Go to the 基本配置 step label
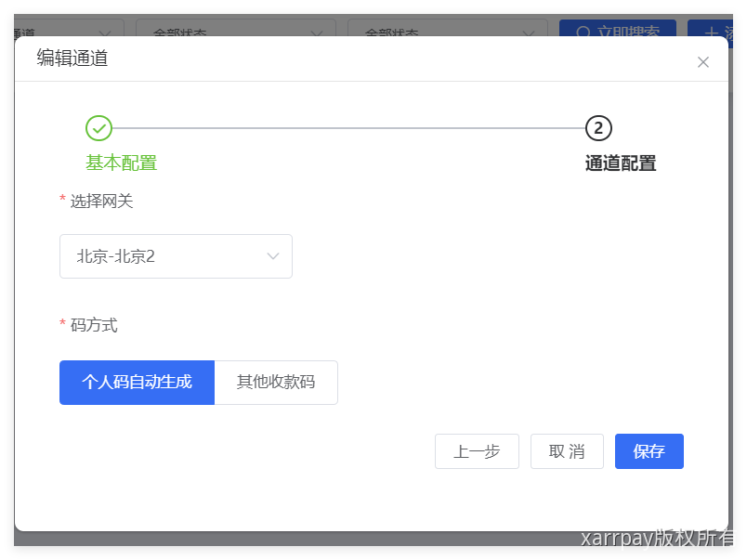Image resolution: width=747 pixels, height=560 pixels. (122, 163)
